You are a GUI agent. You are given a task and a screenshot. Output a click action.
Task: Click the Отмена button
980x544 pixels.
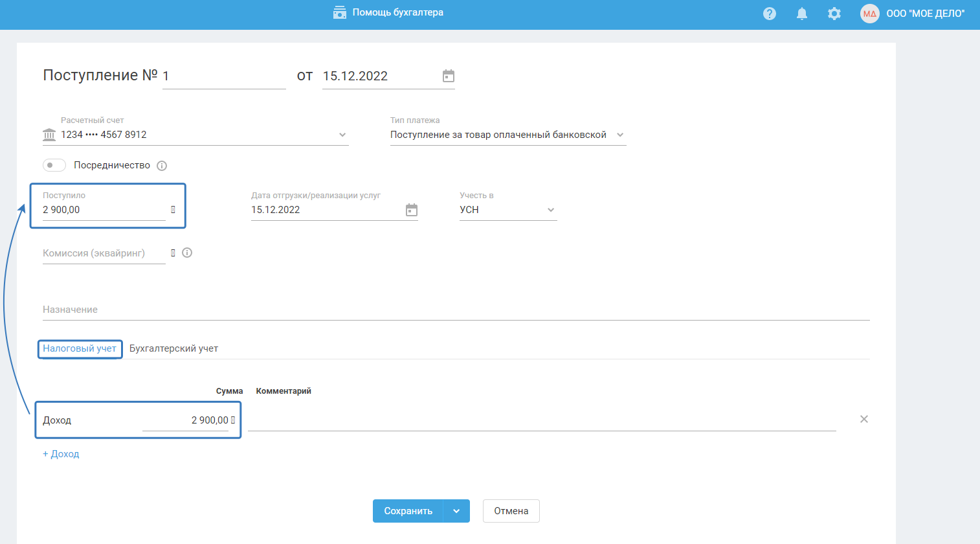(x=511, y=511)
